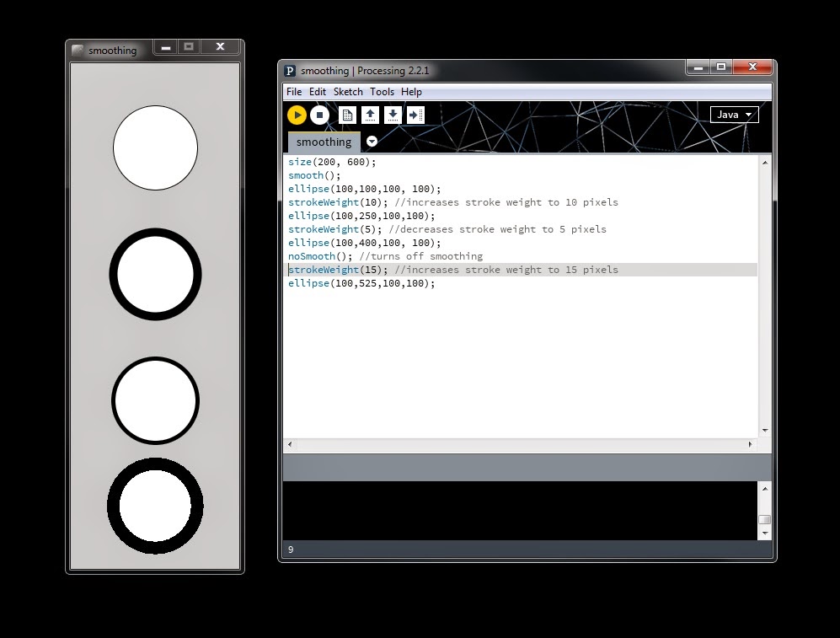The image size is (840, 638).
Task: Click the 'smooth();' code line
Action: 314,175
